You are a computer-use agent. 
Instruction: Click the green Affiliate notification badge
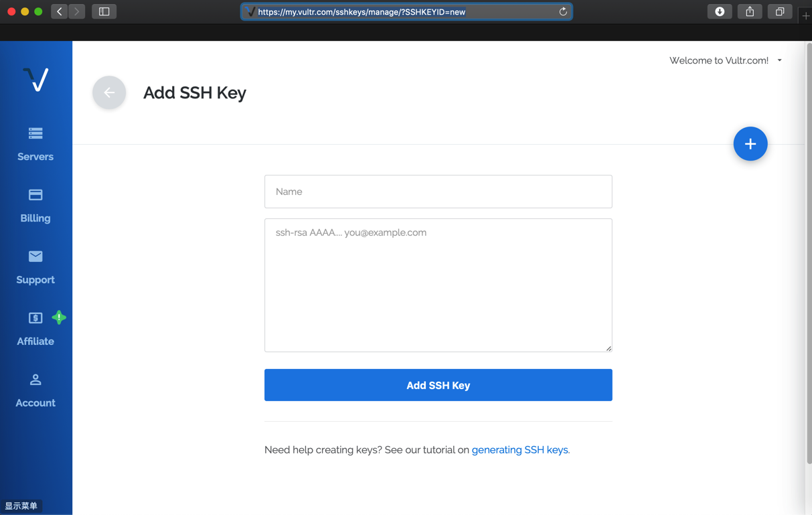59,317
